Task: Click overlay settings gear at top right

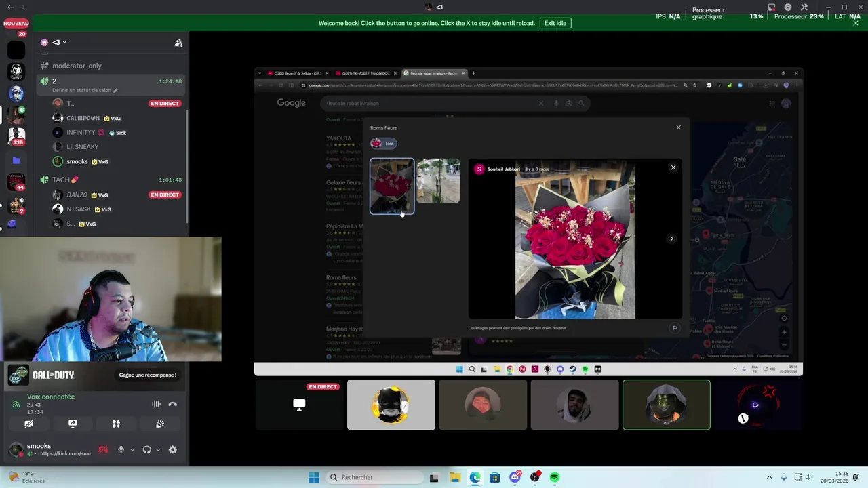Action: (x=804, y=7)
